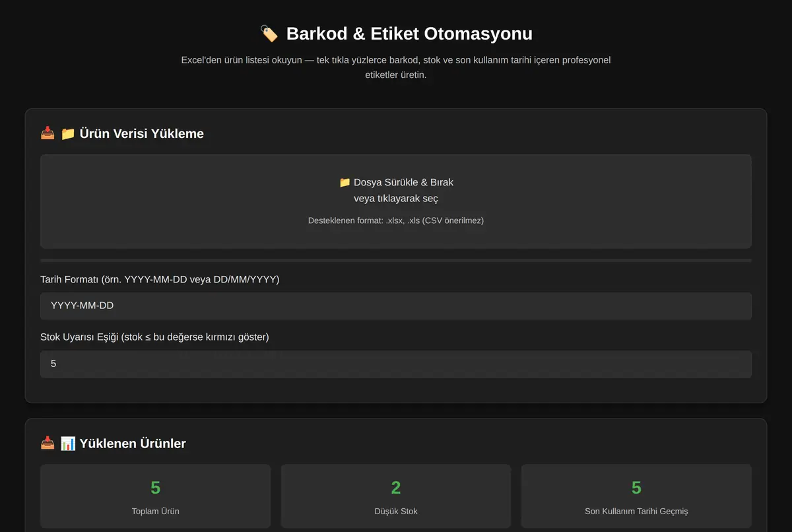Image resolution: width=792 pixels, height=532 pixels.
Task: Click the Tarih Formatı input field
Action: point(396,306)
